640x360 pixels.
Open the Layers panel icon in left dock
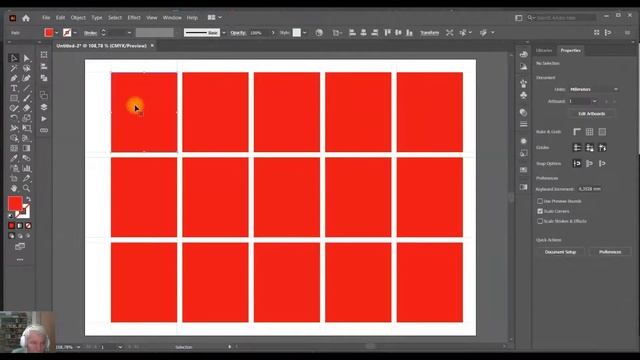point(44,107)
